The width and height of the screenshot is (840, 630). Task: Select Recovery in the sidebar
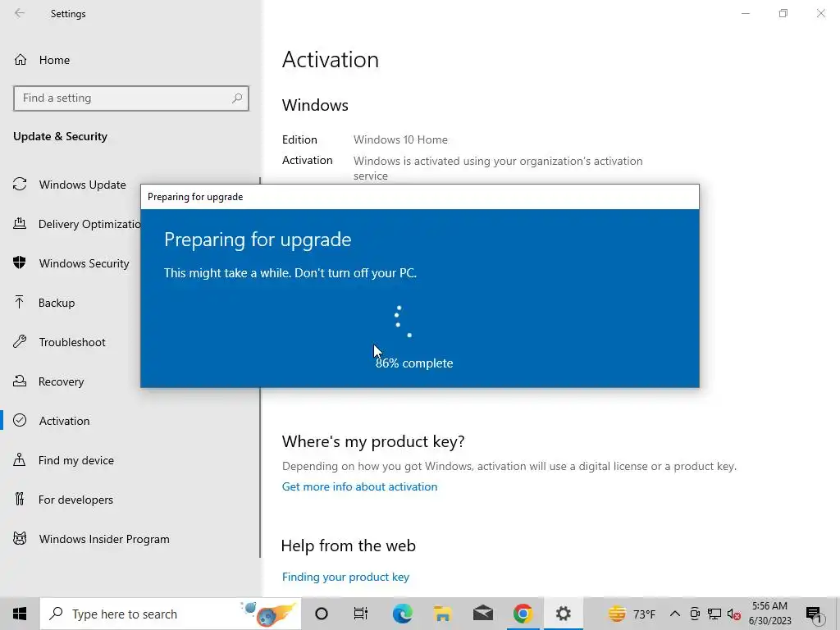coord(61,381)
